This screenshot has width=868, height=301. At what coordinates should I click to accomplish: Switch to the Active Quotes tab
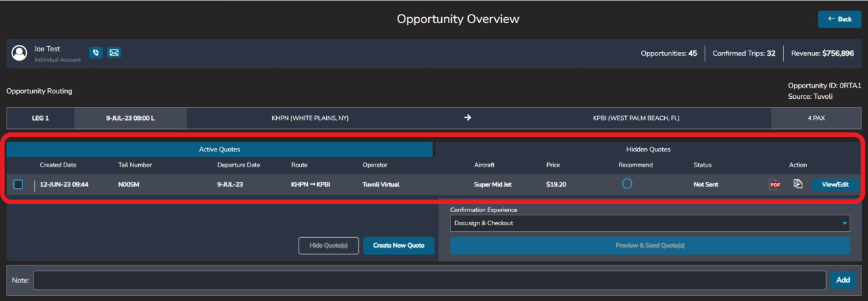[x=220, y=150]
